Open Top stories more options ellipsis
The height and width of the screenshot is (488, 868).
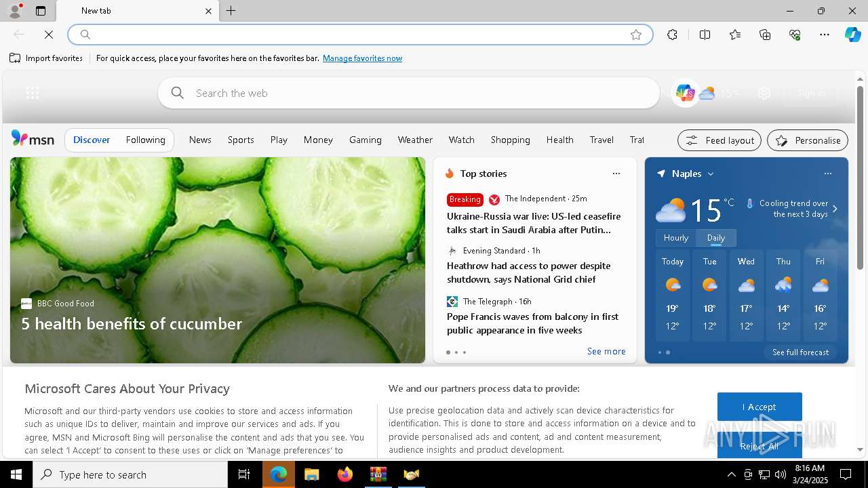616,174
